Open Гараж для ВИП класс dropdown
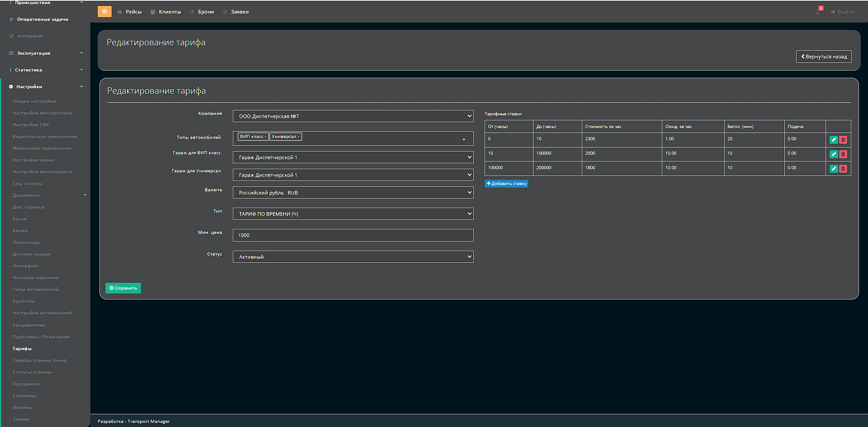Image resolution: width=868 pixels, height=427 pixels. click(353, 157)
